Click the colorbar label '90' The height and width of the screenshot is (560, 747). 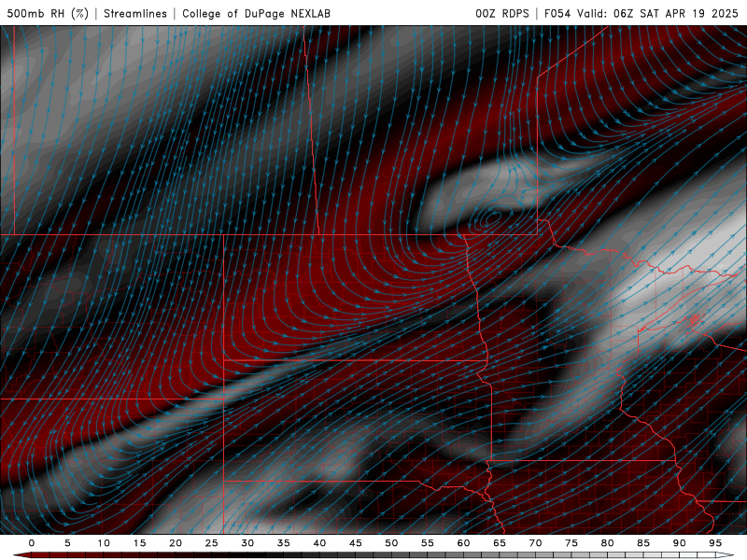(x=679, y=543)
